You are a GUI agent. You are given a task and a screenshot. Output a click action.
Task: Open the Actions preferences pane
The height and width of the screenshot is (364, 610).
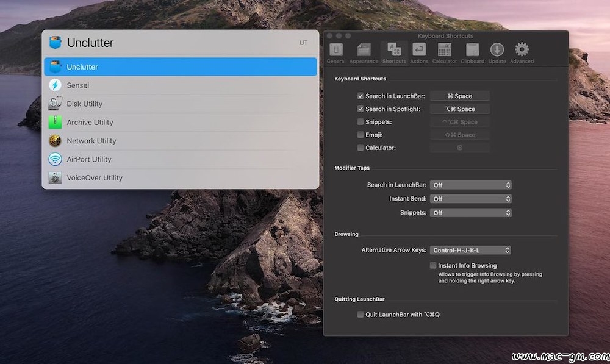click(x=419, y=53)
